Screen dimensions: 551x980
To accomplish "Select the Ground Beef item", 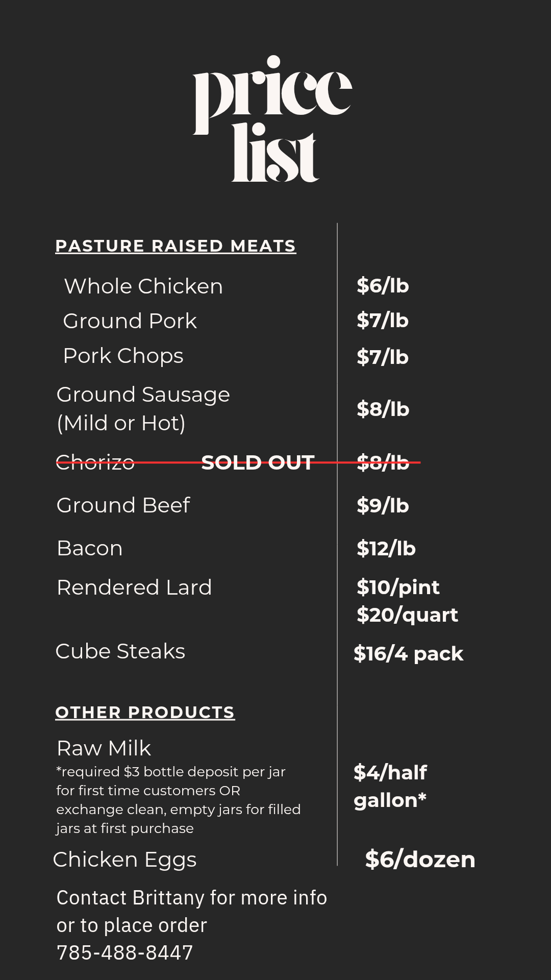I will click(x=123, y=505).
